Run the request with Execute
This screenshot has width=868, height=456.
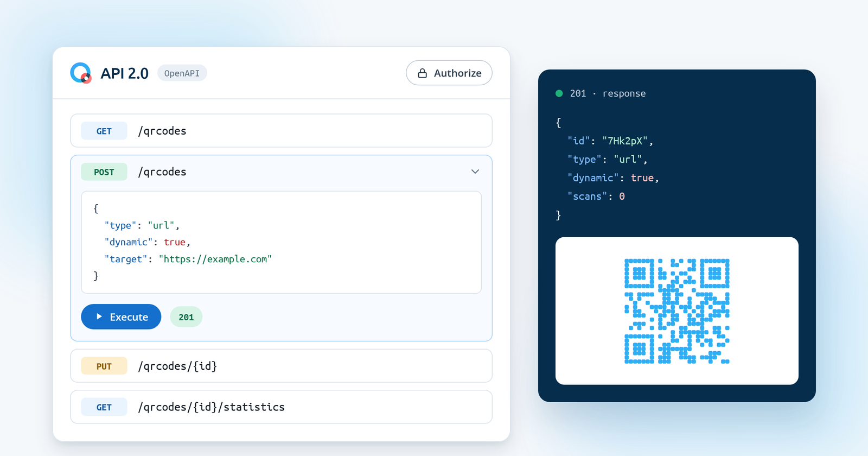(x=121, y=316)
